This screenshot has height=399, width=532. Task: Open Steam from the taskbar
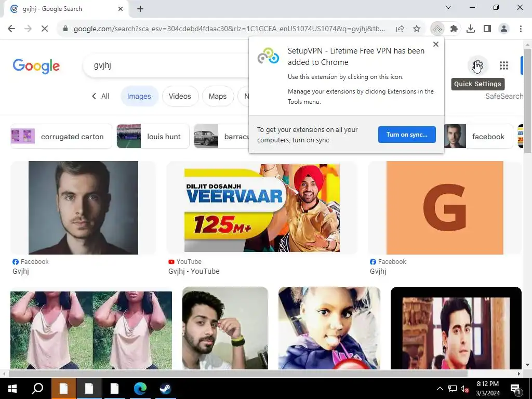tap(165, 389)
